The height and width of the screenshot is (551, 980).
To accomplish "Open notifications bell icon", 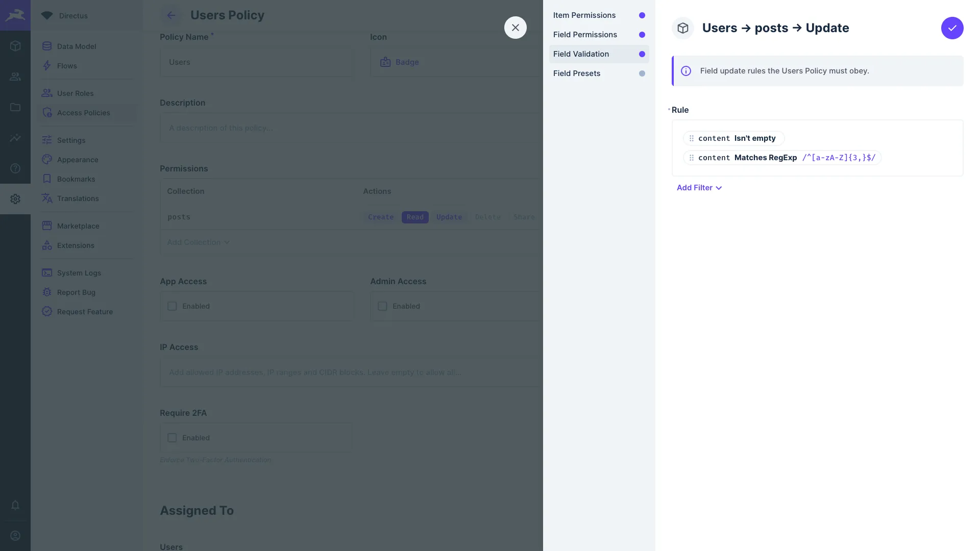I will point(15,505).
